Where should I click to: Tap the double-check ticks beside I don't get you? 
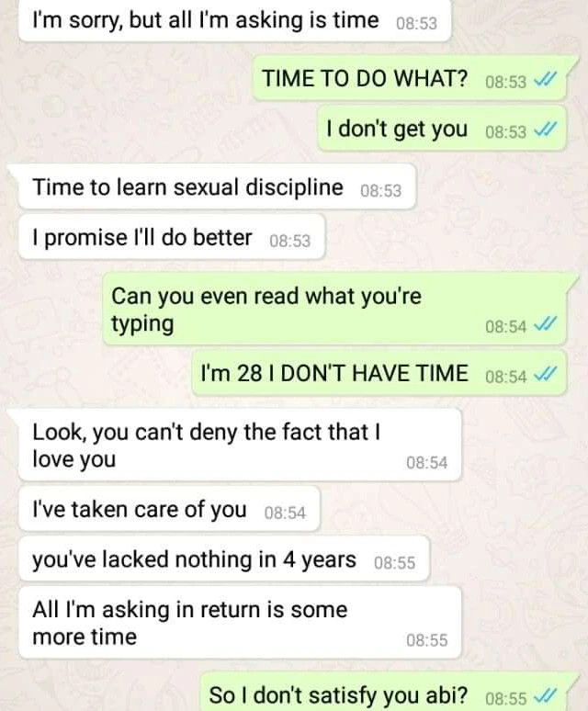pyautogui.click(x=543, y=131)
